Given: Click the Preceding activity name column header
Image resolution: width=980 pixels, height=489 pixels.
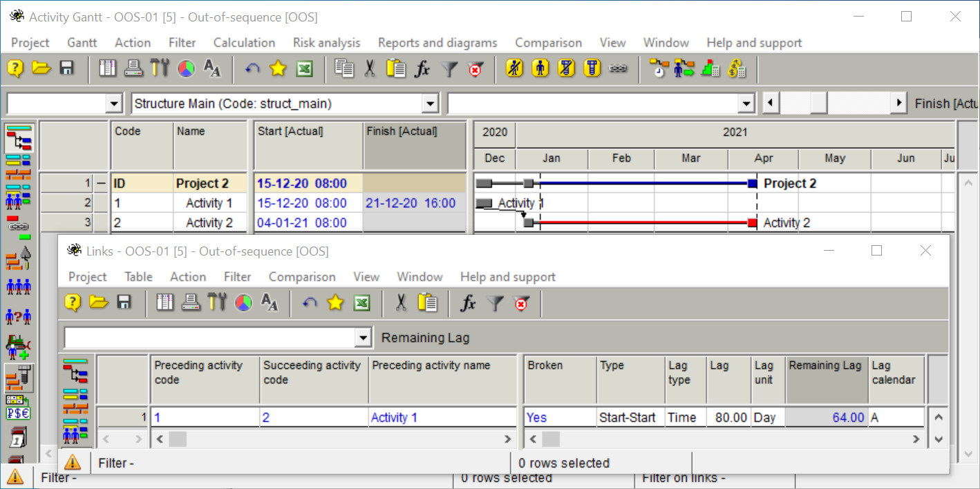Looking at the screenshot, I should coord(443,379).
